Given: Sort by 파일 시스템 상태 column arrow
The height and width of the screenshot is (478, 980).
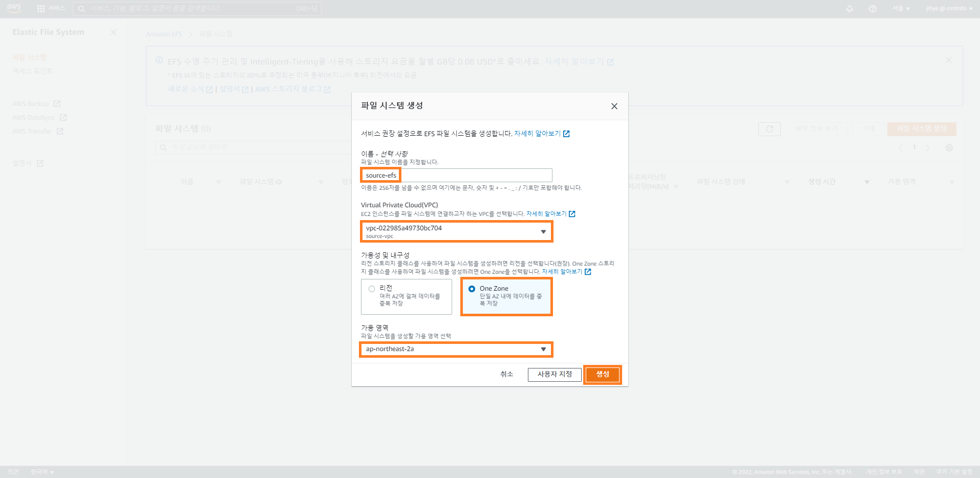Looking at the screenshot, I should [787, 182].
